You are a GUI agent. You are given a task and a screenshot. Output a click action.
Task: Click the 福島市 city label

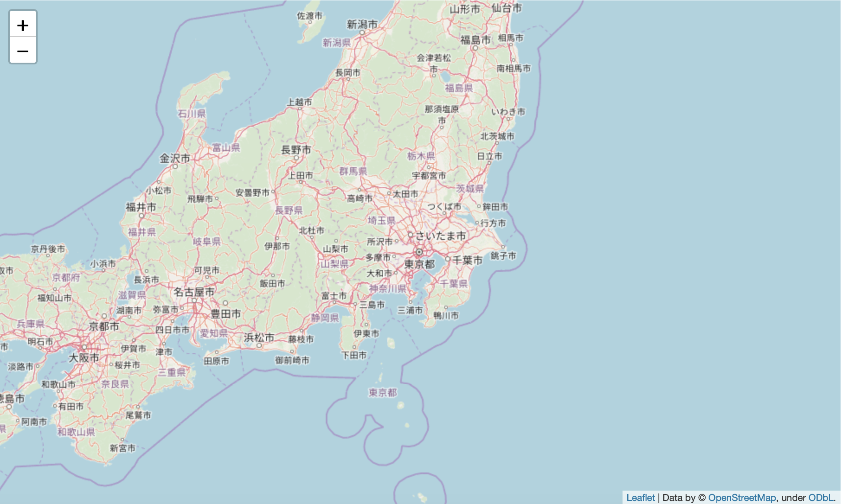click(475, 40)
